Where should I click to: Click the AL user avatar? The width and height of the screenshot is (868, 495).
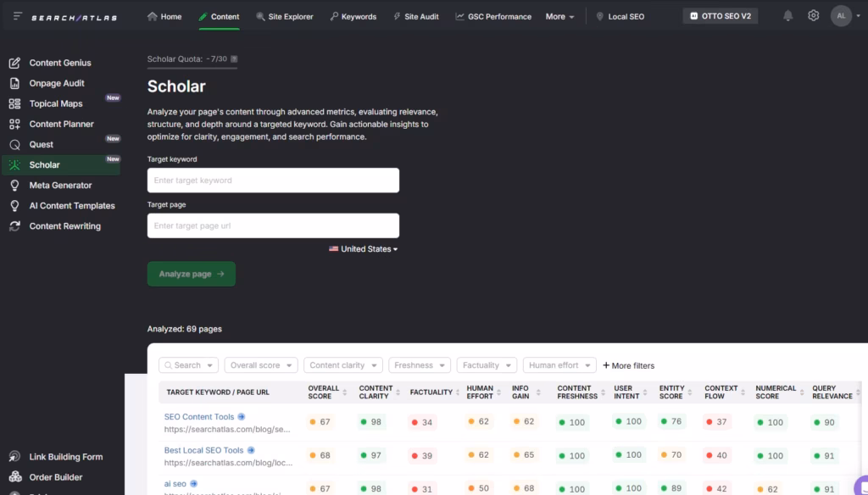tap(841, 16)
